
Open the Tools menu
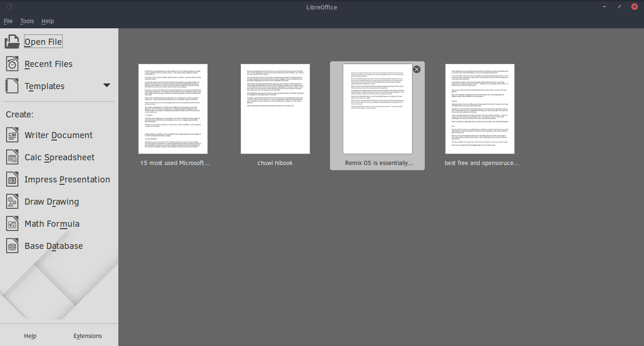[x=27, y=21]
